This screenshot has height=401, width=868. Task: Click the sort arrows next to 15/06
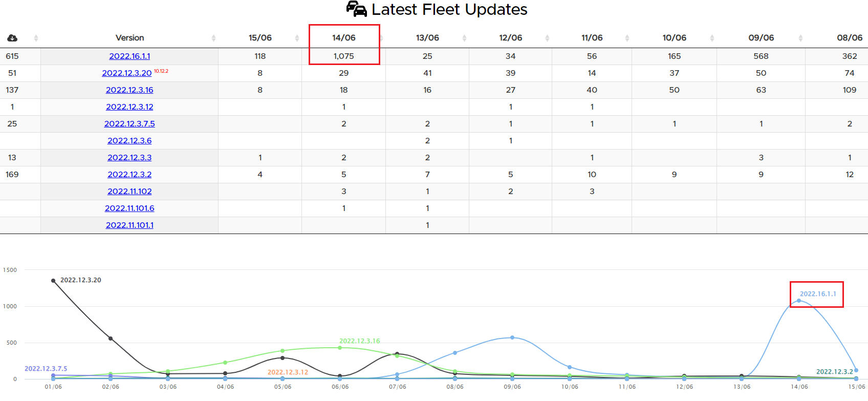[x=297, y=38]
